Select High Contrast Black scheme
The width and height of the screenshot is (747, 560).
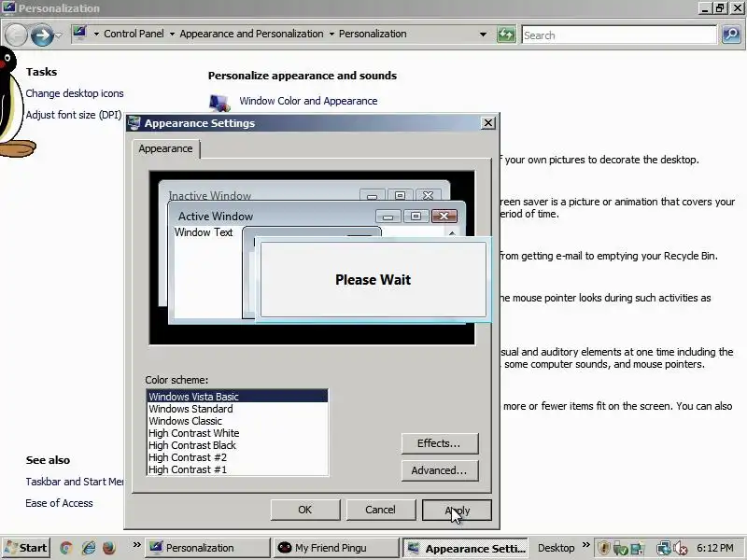pos(237,445)
